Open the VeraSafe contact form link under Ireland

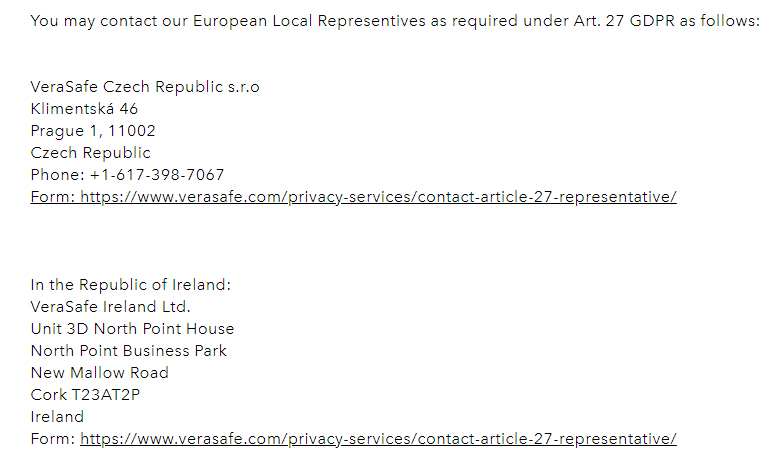[378, 439]
